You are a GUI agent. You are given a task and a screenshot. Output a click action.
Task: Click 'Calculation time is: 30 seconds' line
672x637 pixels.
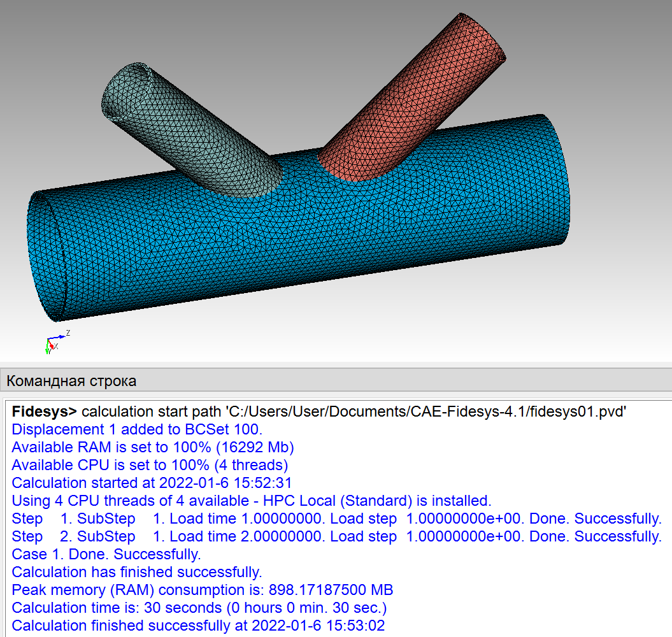point(199,608)
